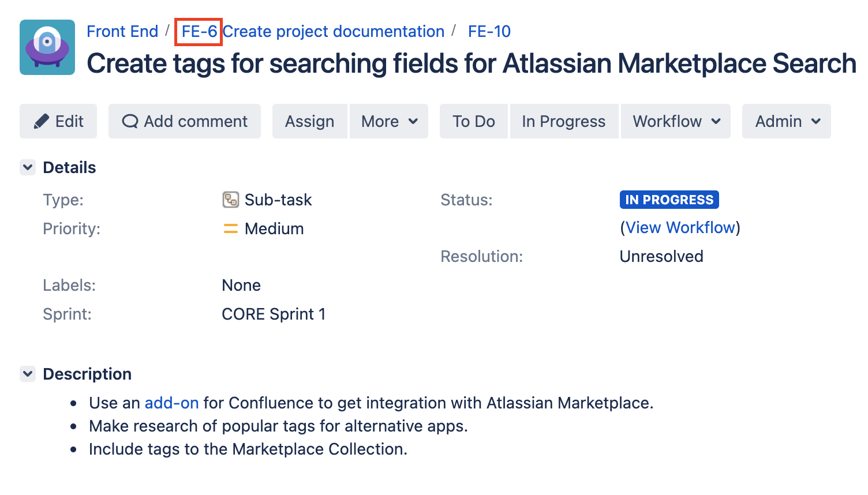The width and height of the screenshot is (868, 495).
Task: Click the Front End project avatar icon
Action: click(x=47, y=47)
